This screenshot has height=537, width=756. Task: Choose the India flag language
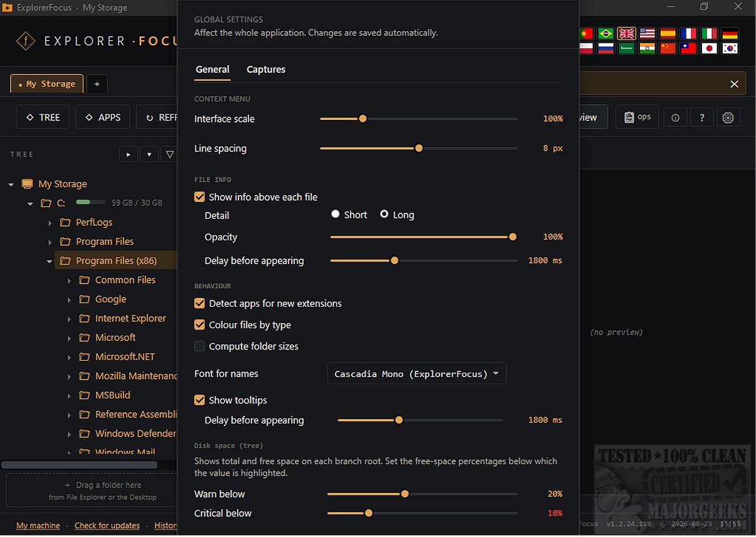click(x=647, y=48)
